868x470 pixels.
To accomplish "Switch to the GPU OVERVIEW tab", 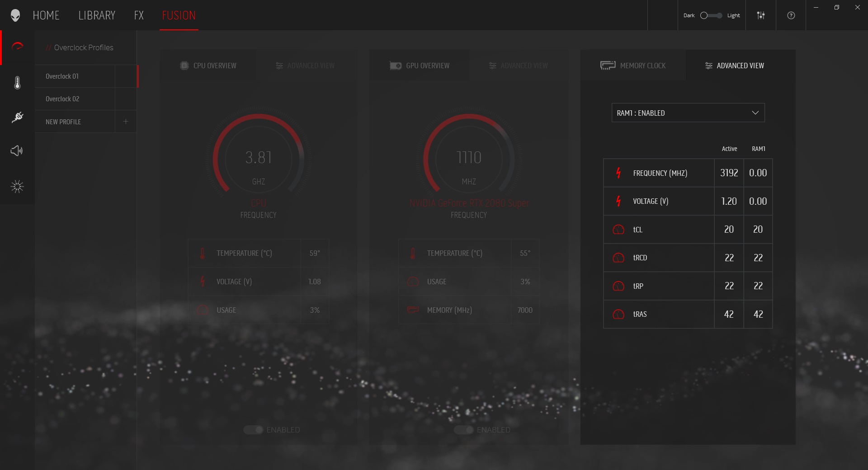I will pyautogui.click(x=420, y=66).
